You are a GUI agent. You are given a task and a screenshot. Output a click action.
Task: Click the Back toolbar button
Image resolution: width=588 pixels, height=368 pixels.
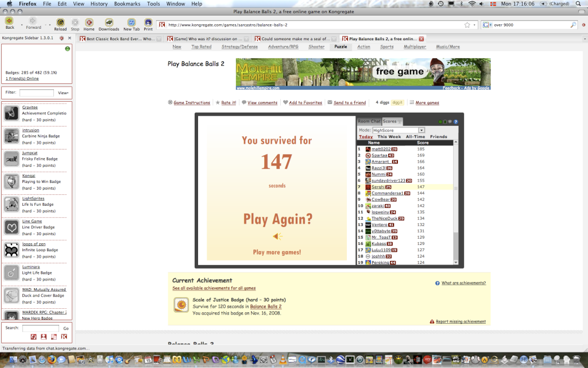coord(10,22)
